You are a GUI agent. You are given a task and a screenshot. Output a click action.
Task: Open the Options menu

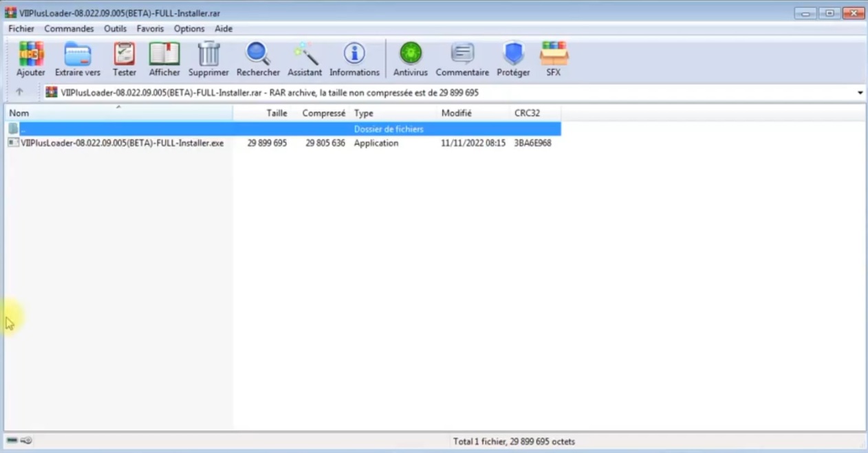click(188, 28)
